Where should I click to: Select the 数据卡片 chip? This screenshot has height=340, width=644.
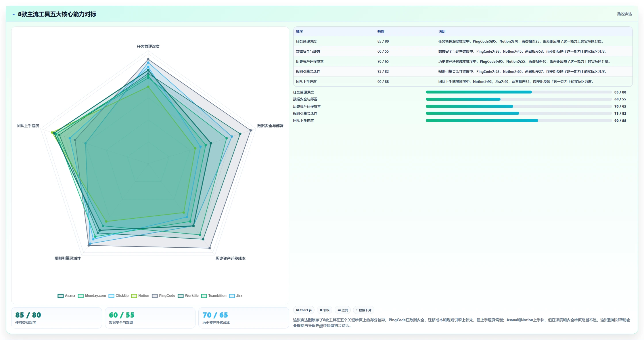coord(363,310)
